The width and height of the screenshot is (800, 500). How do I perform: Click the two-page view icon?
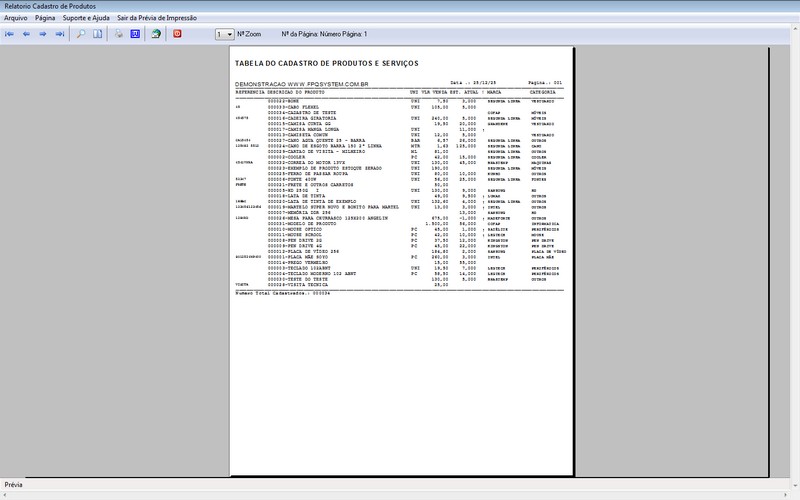[97, 34]
